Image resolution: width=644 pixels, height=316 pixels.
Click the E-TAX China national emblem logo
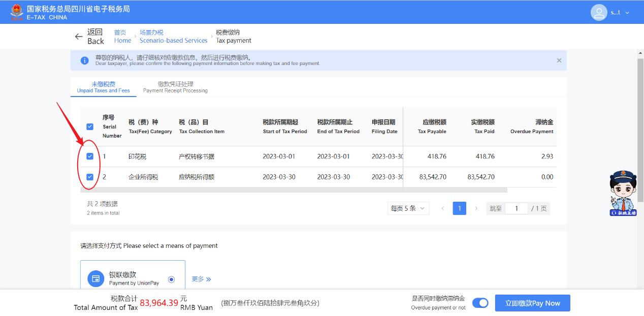pyautogui.click(x=17, y=12)
